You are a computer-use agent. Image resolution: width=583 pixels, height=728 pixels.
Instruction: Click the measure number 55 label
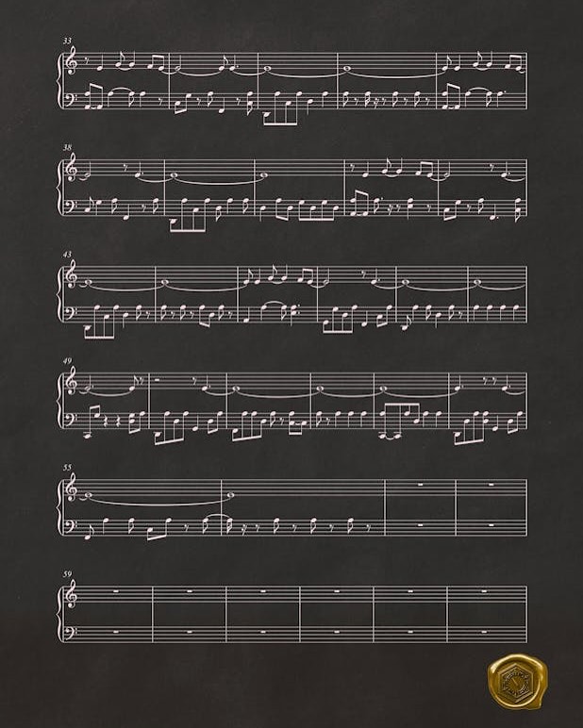[x=67, y=468]
